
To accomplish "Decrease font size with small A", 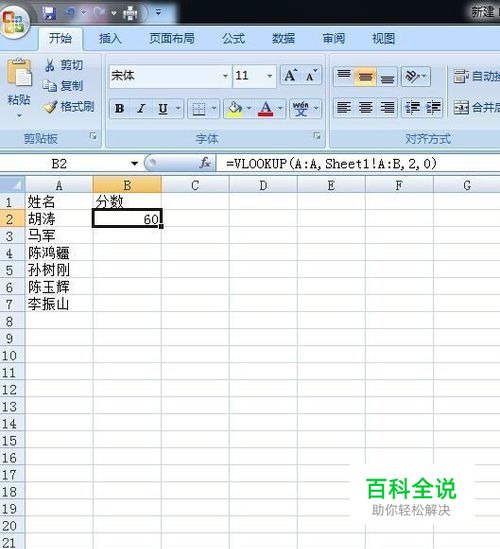I will click(x=311, y=75).
